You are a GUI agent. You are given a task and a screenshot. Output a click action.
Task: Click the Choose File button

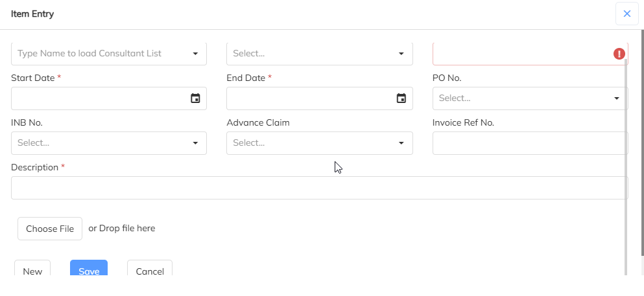click(50, 229)
